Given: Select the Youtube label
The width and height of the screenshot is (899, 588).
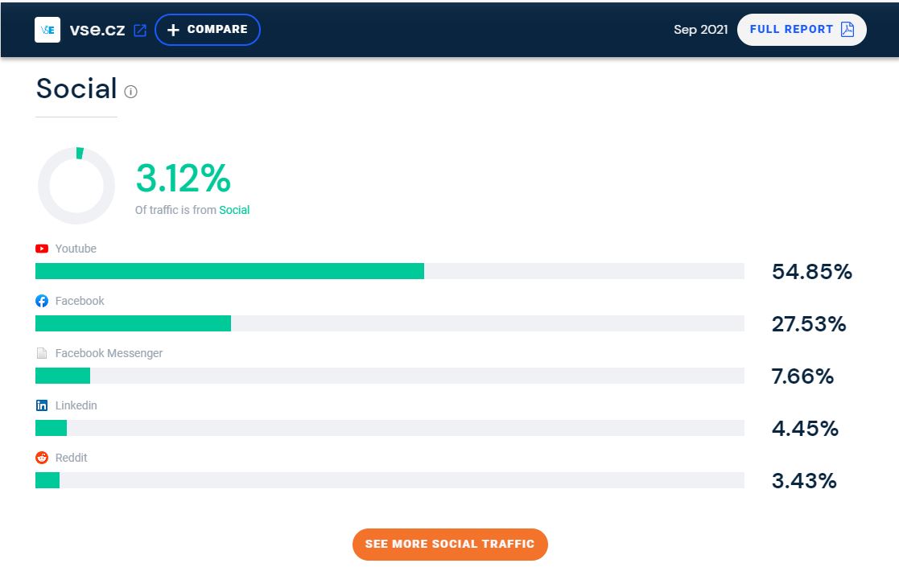Looking at the screenshot, I should 76,249.
